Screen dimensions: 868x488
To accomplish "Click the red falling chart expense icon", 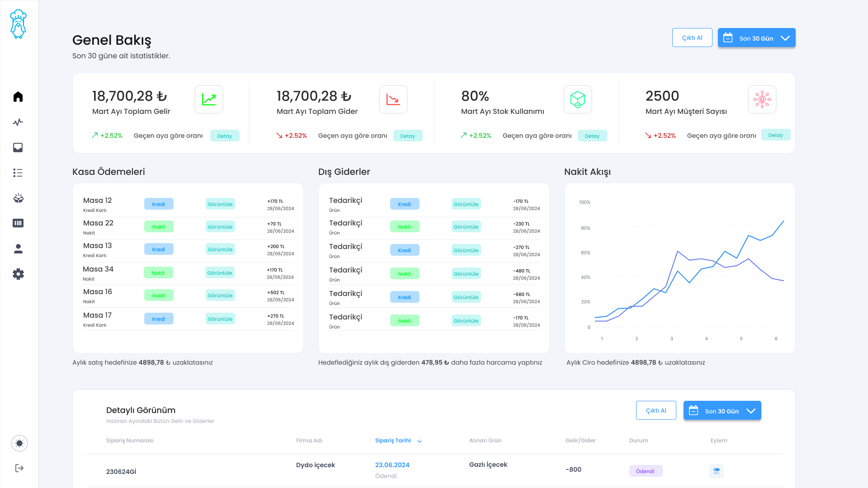I will point(393,99).
